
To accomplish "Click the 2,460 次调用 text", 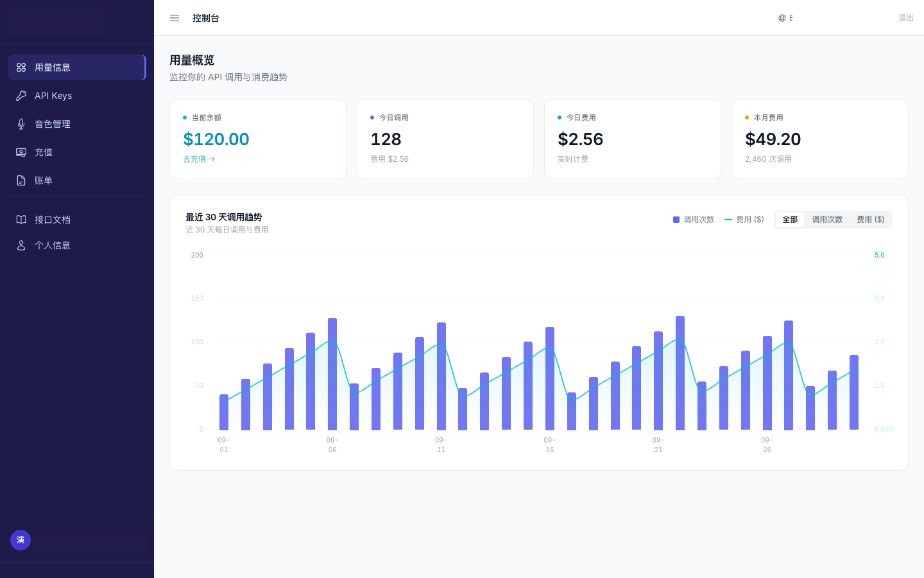I will (768, 159).
